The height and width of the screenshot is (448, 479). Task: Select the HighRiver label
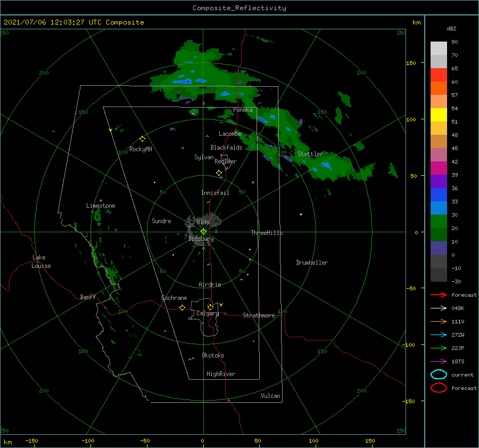pyautogui.click(x=221, y=374)
